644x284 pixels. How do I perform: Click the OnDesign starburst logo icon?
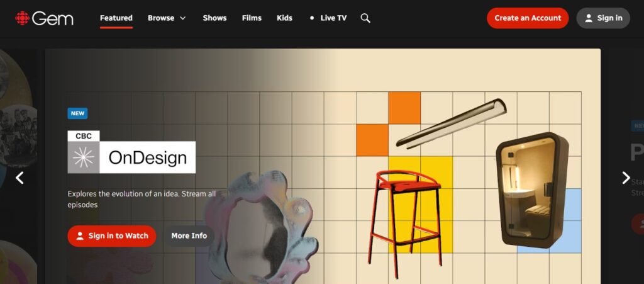point(84,157)
